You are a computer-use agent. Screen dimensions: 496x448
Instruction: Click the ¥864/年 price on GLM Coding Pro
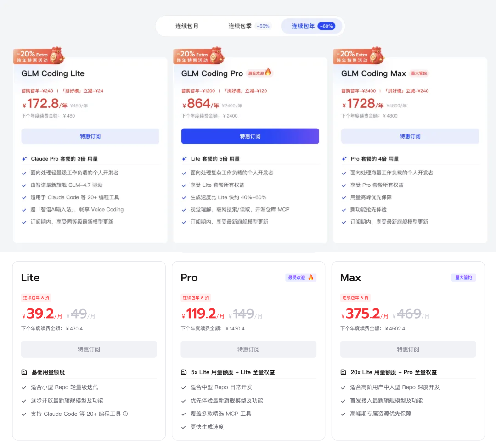(201, 104)
